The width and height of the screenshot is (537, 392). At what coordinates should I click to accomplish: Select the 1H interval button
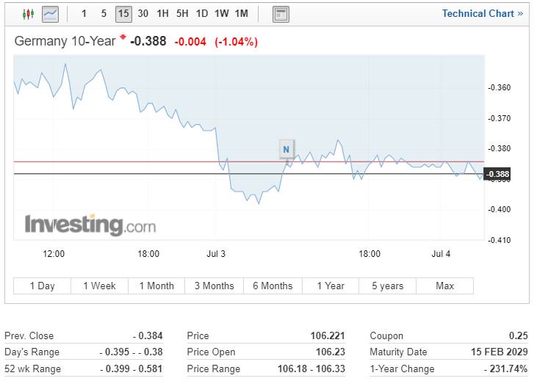coord(162,13)
